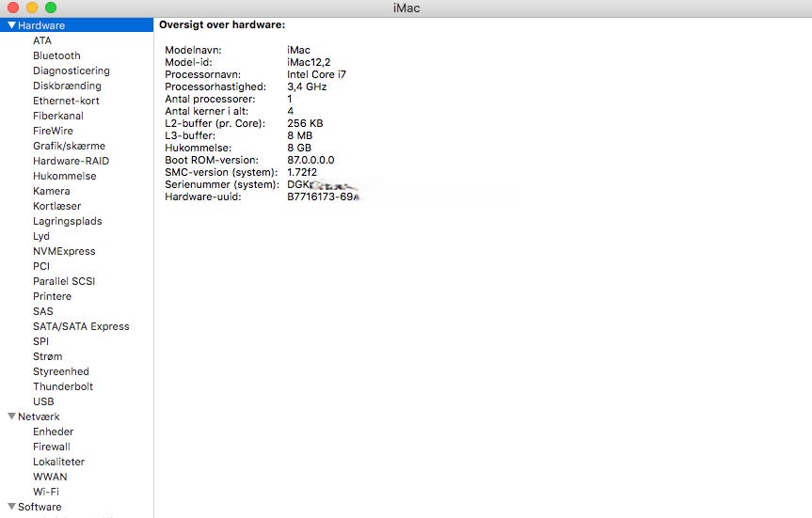Click the Model-id value iMac12,2
This screenshot has width=812, height=518.
[x=309, y=62]
